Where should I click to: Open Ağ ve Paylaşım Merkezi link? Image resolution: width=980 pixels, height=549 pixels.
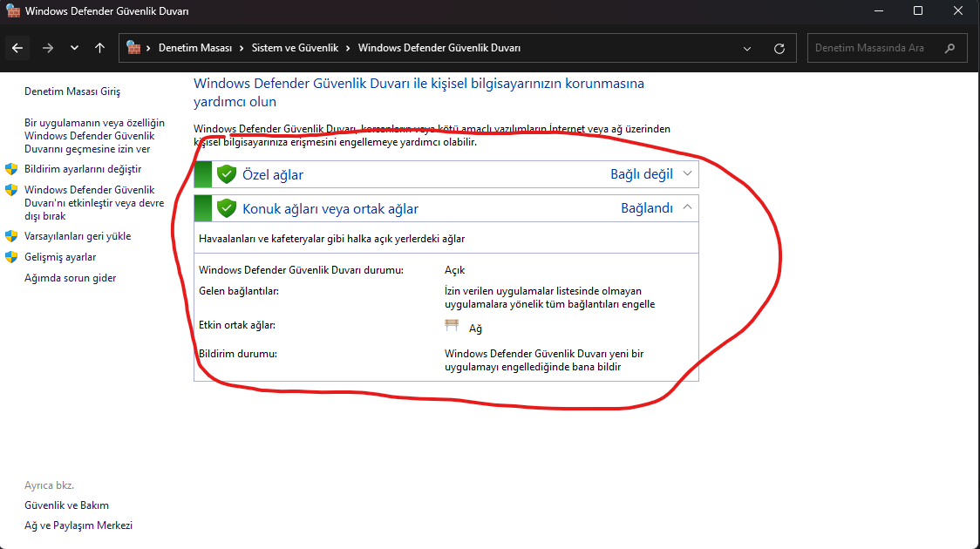tap(78, 525)
